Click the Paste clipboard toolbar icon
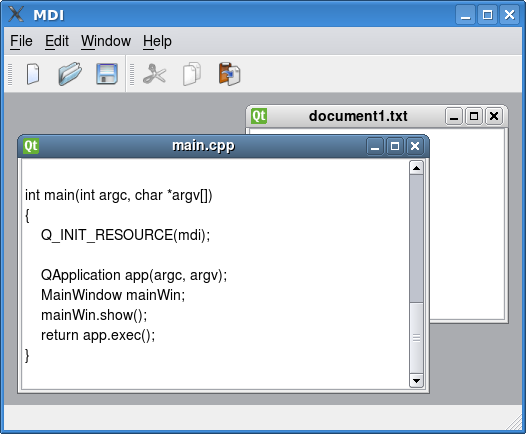The image size is (526, 434). point(229,74)
